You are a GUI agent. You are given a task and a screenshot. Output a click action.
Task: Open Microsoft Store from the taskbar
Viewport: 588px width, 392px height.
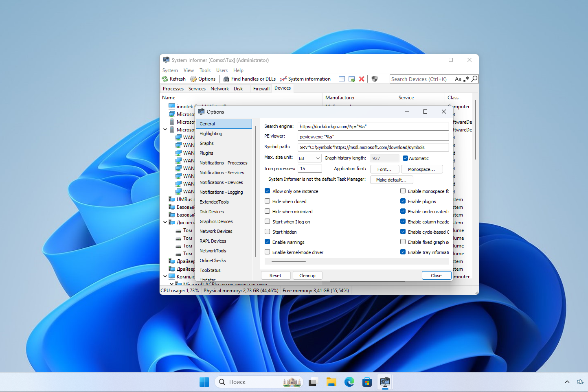367,382
